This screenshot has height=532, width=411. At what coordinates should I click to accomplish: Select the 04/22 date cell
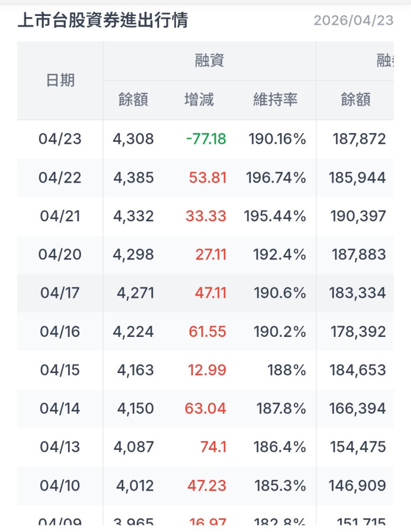pos(60,177)
